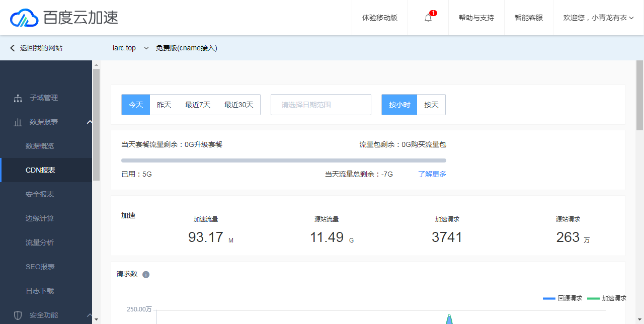Viewport: 644px width, 324px height.
Task: Open the iarc.top domain dropdown
Action: pos(146,48)
